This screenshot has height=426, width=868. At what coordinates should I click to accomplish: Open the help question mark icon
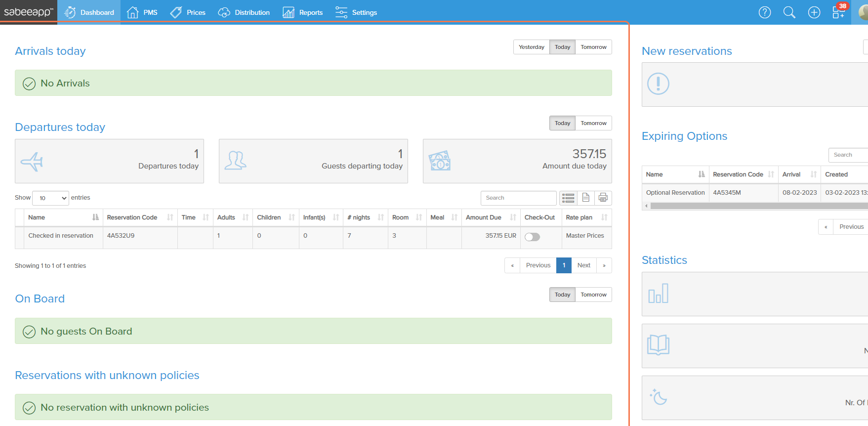(765, 12)
